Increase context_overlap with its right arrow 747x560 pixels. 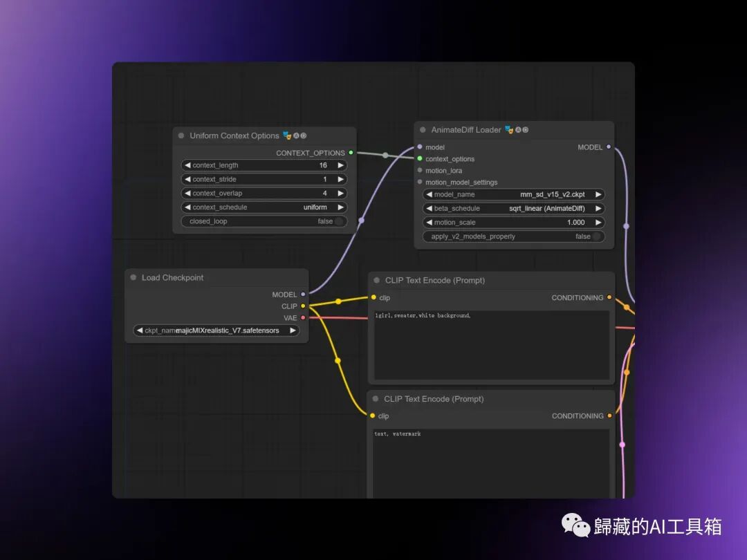tap(341, 194)
